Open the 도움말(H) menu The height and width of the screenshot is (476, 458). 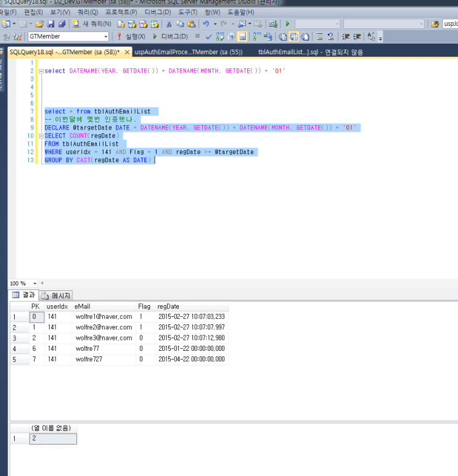click(x=240, y=12)
